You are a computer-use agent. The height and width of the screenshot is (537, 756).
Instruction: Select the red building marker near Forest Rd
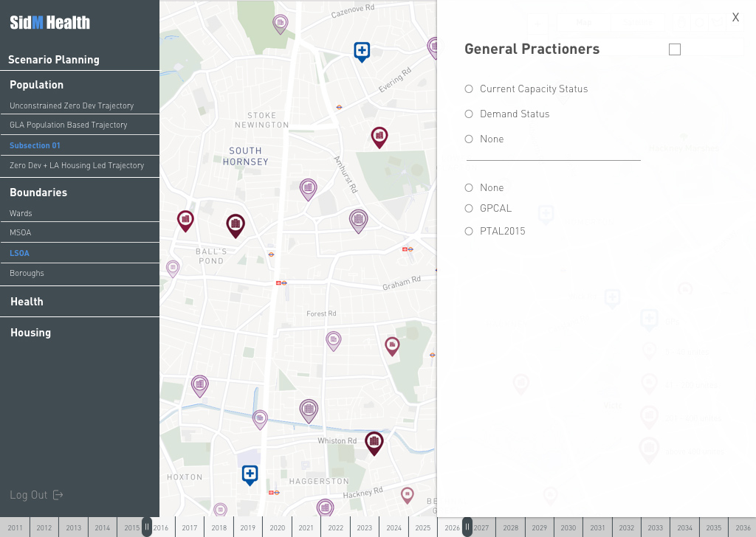392,345
